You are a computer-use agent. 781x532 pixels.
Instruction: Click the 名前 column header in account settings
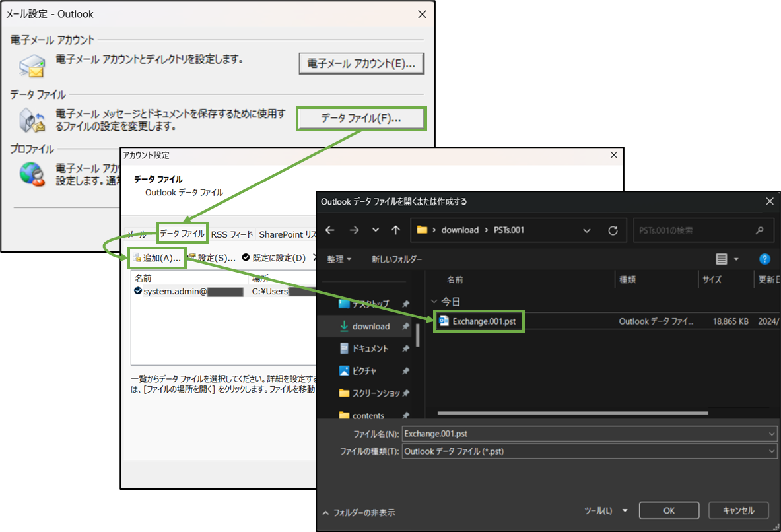pos(143,278)
